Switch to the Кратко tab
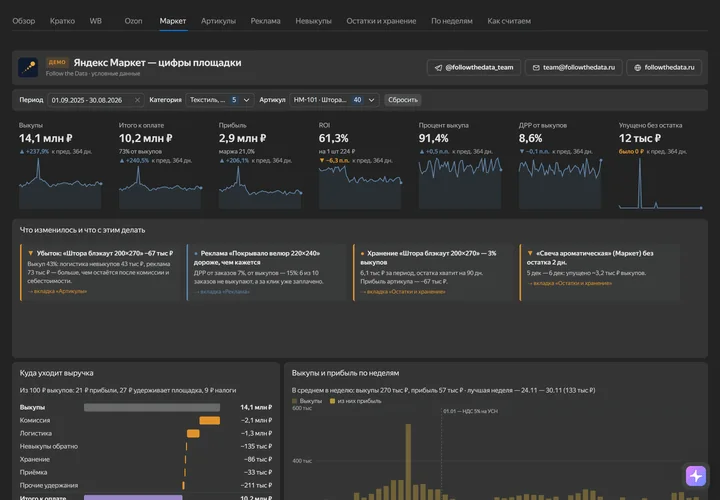This screenshot has width=720, height=500. click(62, 21)
